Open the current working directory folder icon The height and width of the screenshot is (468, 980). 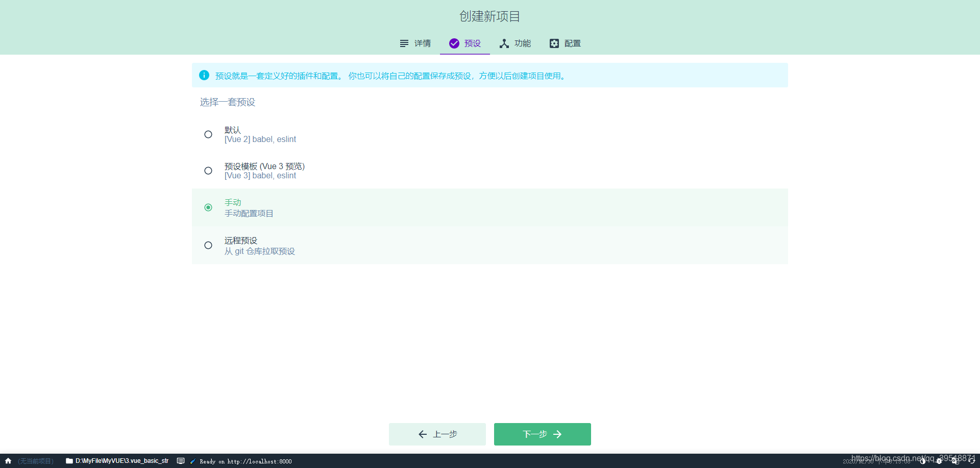[x=69, y=461]
